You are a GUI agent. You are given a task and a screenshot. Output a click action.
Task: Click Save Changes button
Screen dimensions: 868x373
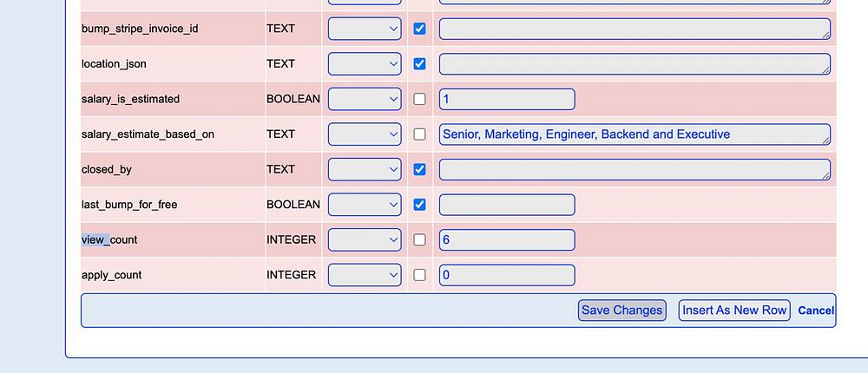[621, 311]
